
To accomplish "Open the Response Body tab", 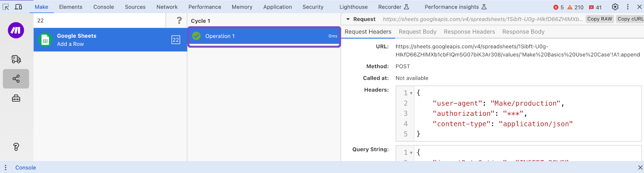I will click(523, 32).
